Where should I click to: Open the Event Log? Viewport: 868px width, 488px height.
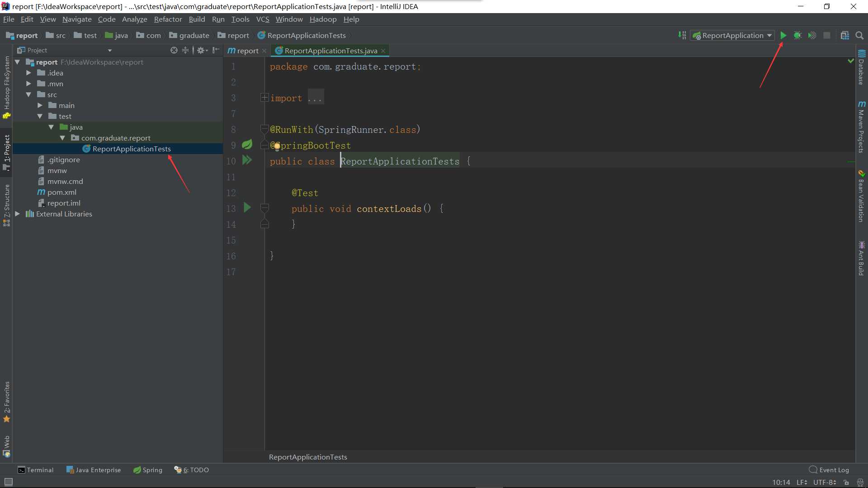[829, 470]
